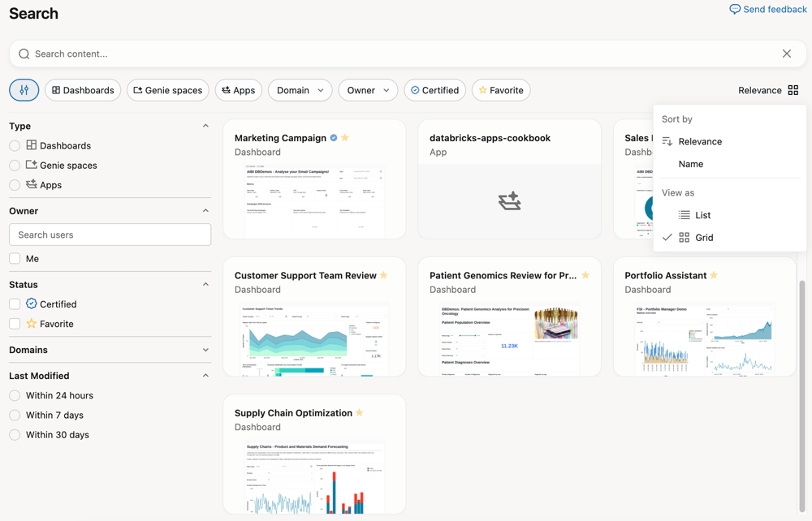Click the grid view icon beside Relevance
This screenshot has height=521, width=812.
click(793, 90)
